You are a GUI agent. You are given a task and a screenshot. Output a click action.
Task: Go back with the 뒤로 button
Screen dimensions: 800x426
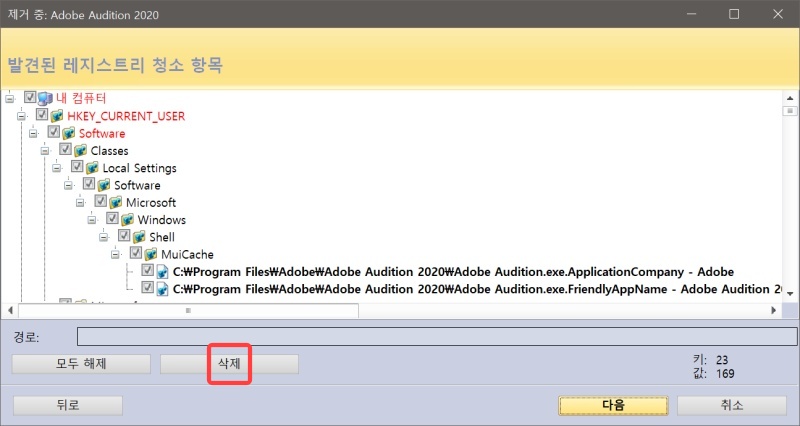tap(68, 406)
